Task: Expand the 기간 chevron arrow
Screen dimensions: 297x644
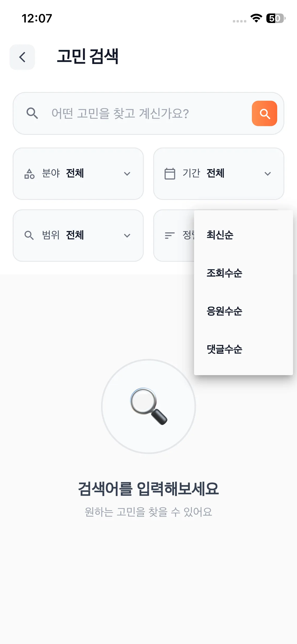Action: click(x=268, y=174)
